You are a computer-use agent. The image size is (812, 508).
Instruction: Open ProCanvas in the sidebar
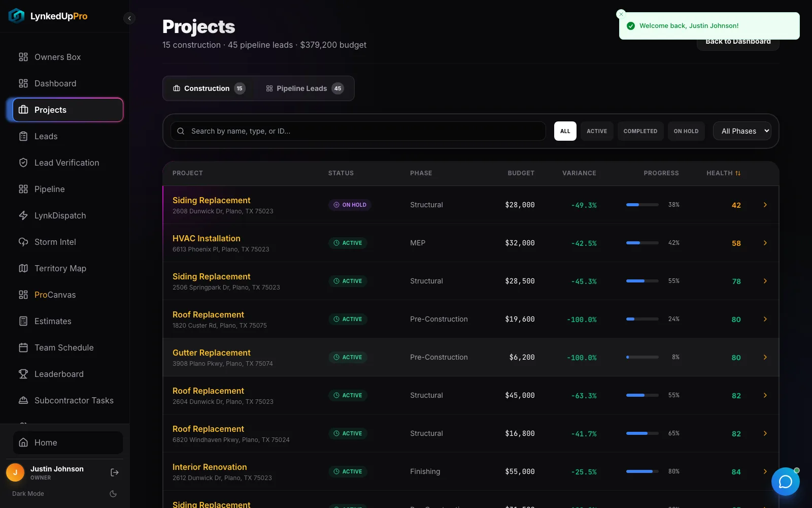tap(67, 295)
